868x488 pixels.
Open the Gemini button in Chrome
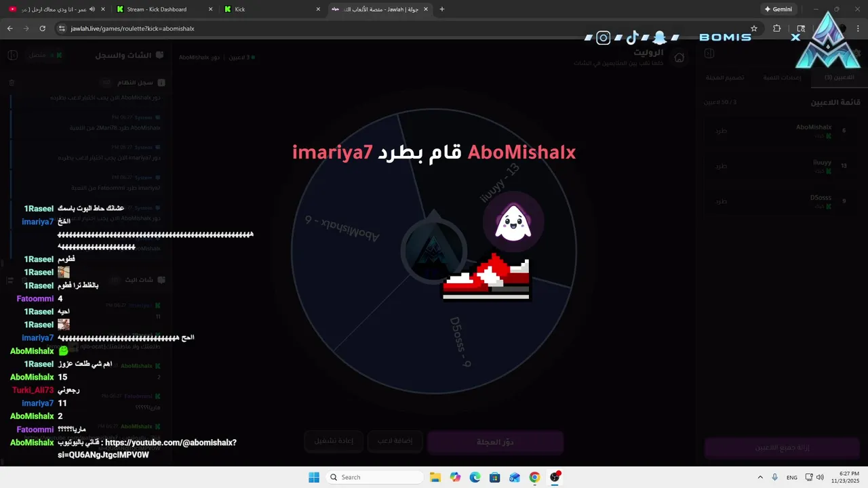coord(778,9)
